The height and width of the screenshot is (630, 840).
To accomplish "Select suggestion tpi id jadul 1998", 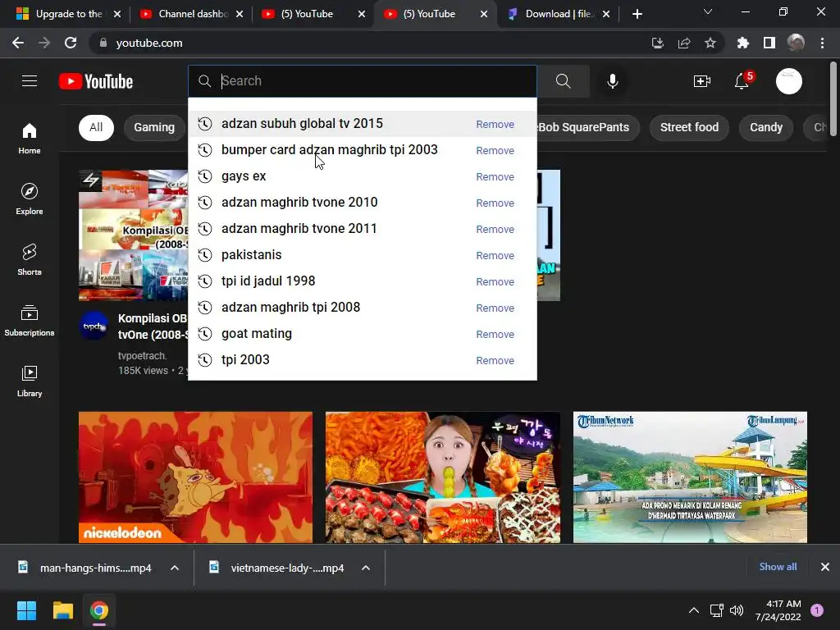I will click(x=362, y=281).
